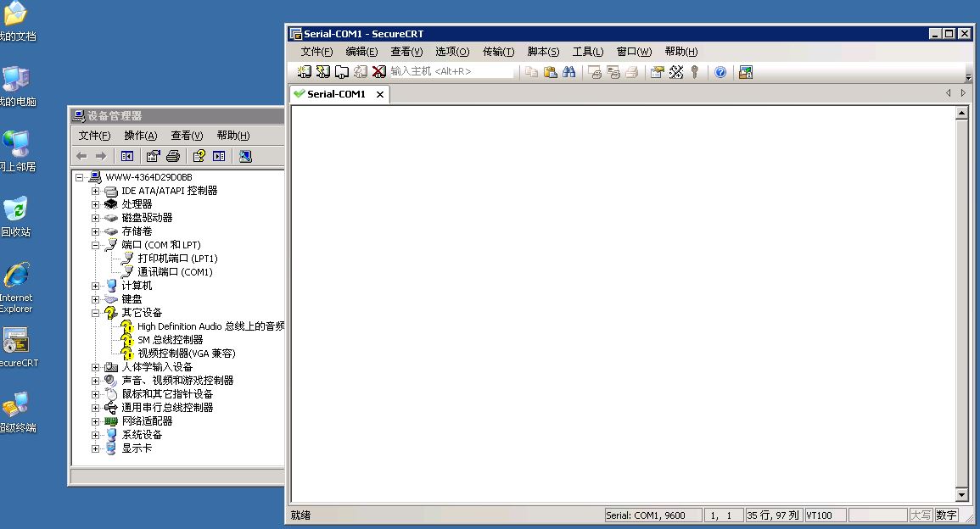Expand the 通用串行总线控制器 node
The width and height of the screenshot is (980, 529).
95,408
